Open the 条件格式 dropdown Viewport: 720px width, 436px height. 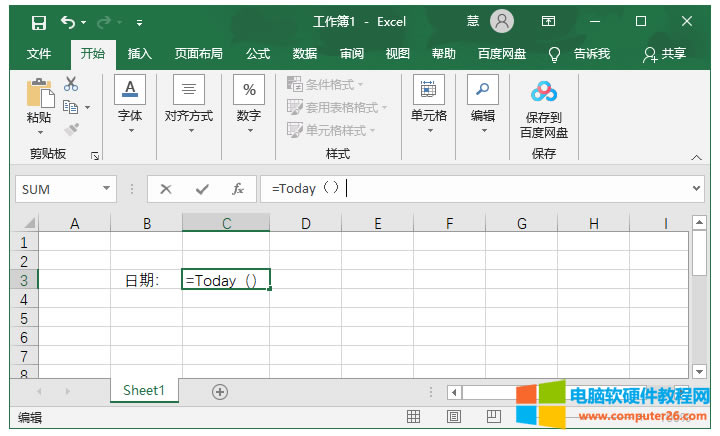pos(326,84)
